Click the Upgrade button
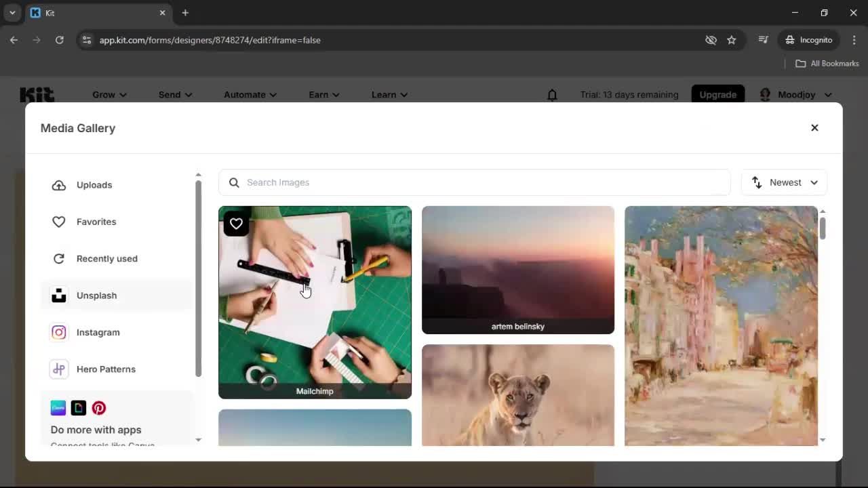Image resolution: width=868 pixels, height=488 pixels. [717, 94]
